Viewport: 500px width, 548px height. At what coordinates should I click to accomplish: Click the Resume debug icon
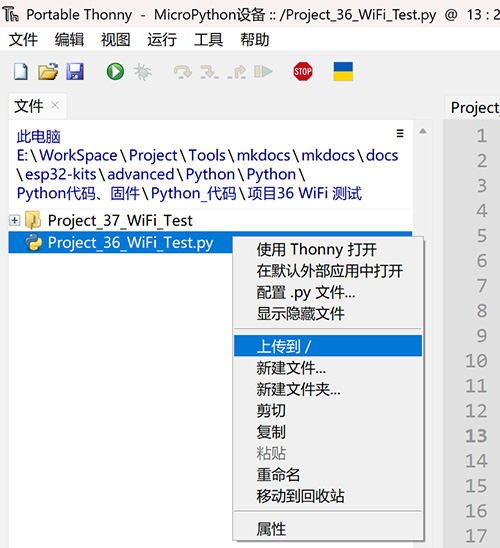coord(263,72)
